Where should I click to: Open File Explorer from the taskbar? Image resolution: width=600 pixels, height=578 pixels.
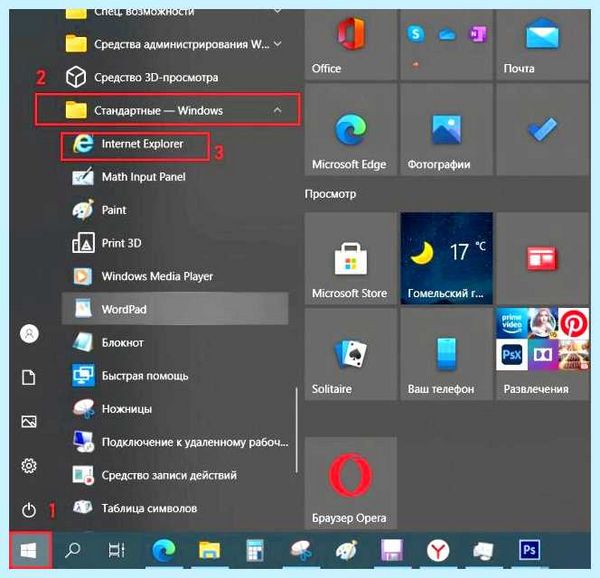click(209, 550)
